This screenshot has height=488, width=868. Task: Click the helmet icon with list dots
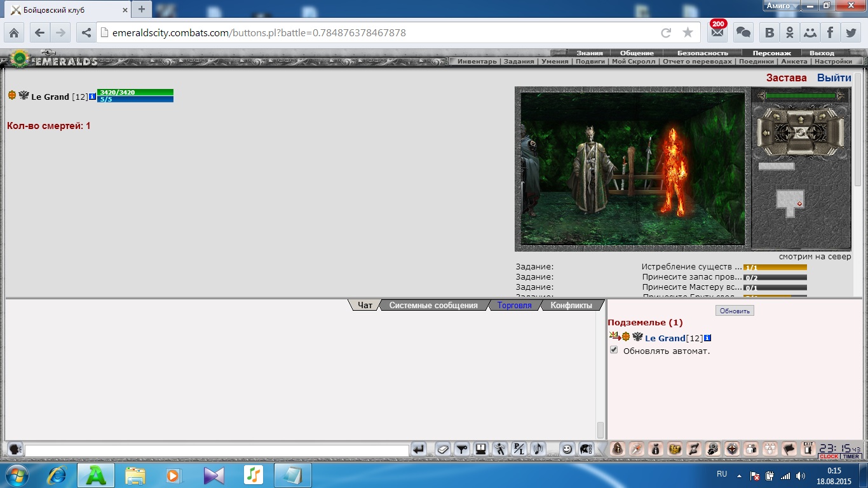pyautogui.click(x=587, y=449)
